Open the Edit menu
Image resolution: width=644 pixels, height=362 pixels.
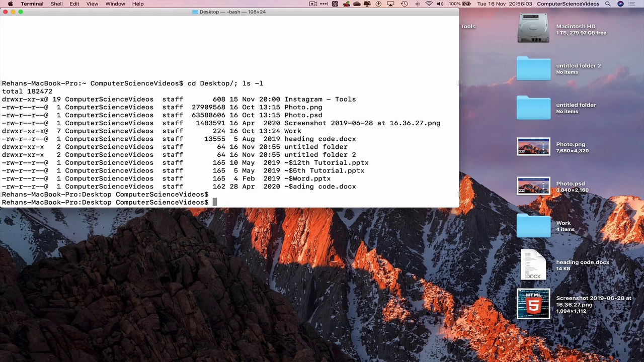74,4
